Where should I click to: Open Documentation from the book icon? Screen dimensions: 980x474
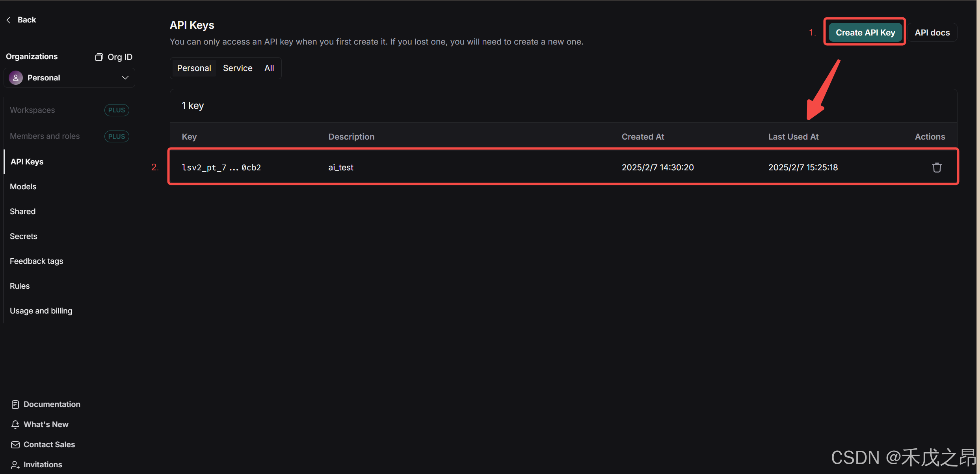[15, 405]
